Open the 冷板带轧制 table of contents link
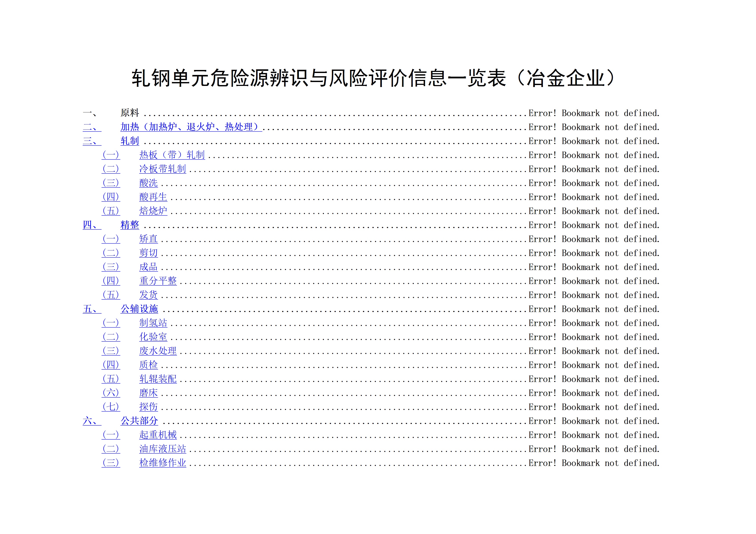The width and height of the screenshot is (756, 534). [x=163, y=169]
